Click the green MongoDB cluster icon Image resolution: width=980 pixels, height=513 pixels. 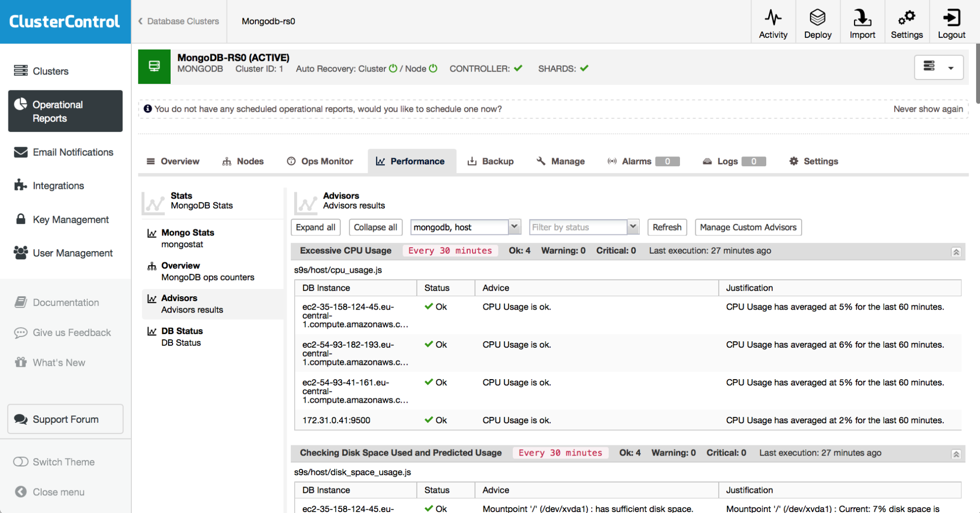[154, 66]
